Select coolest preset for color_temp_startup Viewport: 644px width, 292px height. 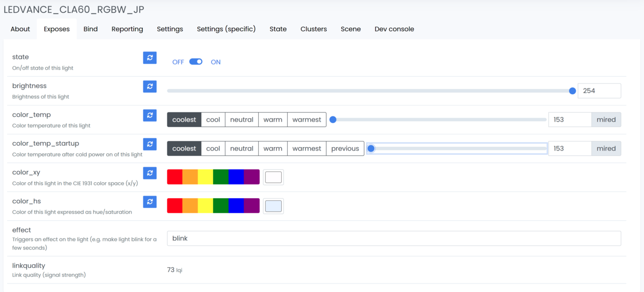point(184,148)
